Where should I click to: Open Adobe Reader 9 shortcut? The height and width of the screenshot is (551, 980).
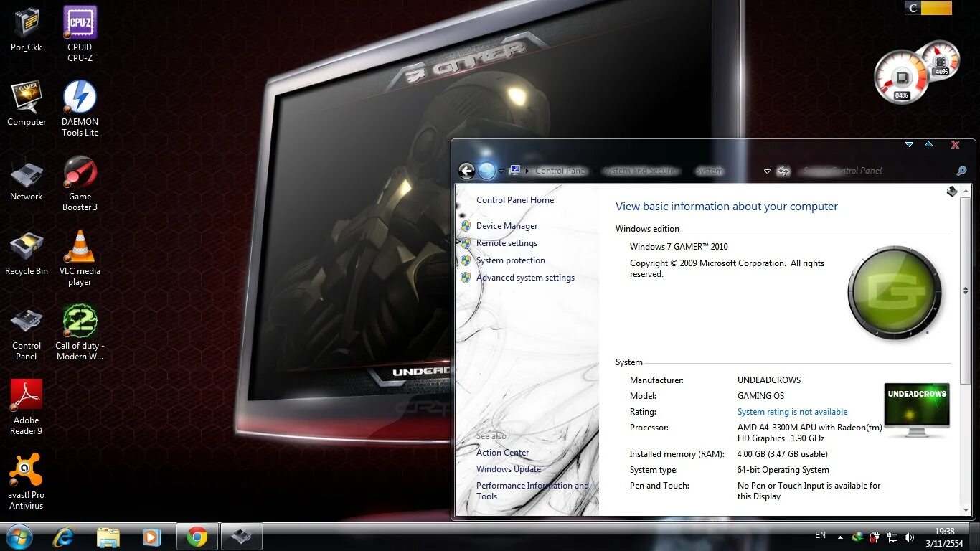pos(27,408)
